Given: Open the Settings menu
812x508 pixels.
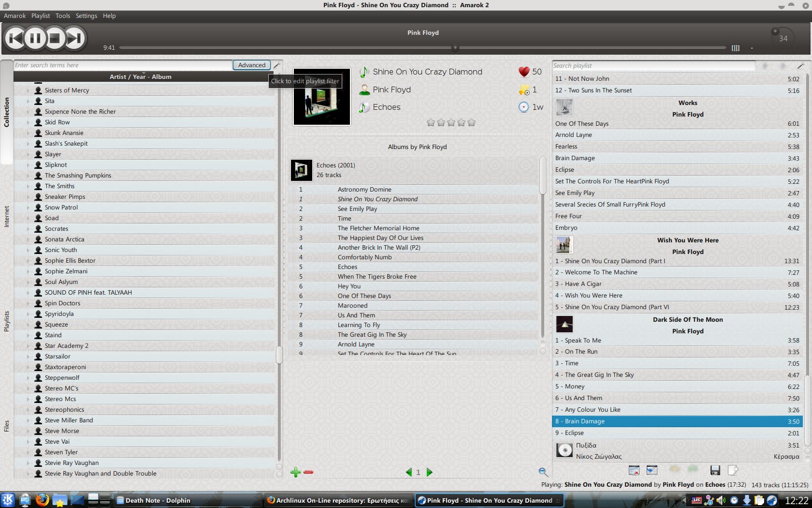Looking at the screenshot, I should pyautogui.click(x=86, y=15).
